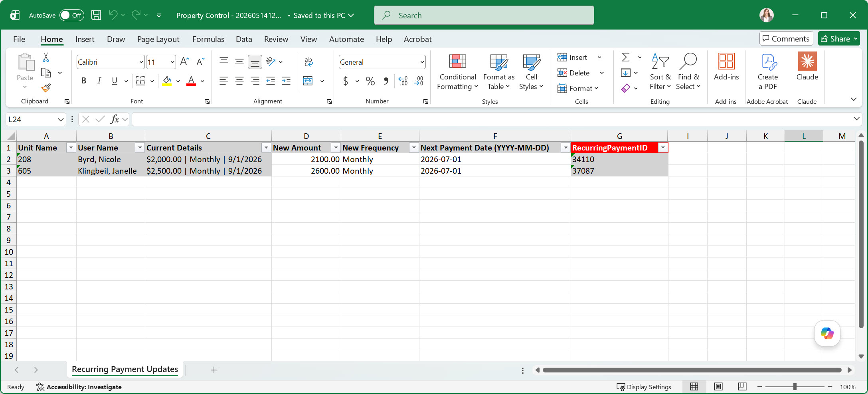The image size is (868, 394).
Task: Click the Clear eraser icon
Action: [x=626, y=88]
